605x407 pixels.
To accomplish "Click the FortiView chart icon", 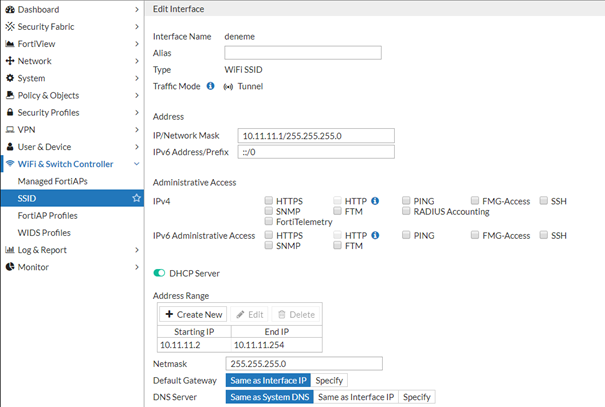I will point(10,44).
